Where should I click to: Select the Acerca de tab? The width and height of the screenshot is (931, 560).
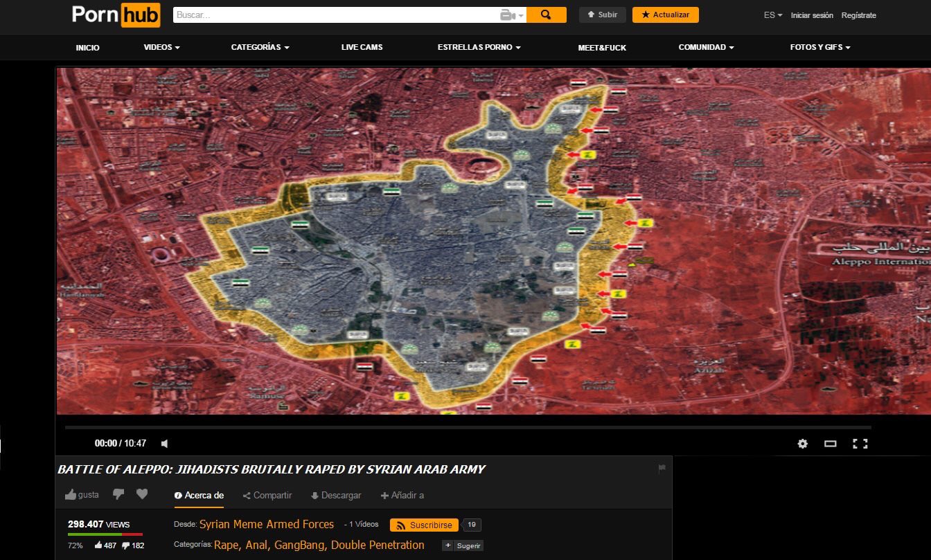pyautogui.click(x=199, y=495)
